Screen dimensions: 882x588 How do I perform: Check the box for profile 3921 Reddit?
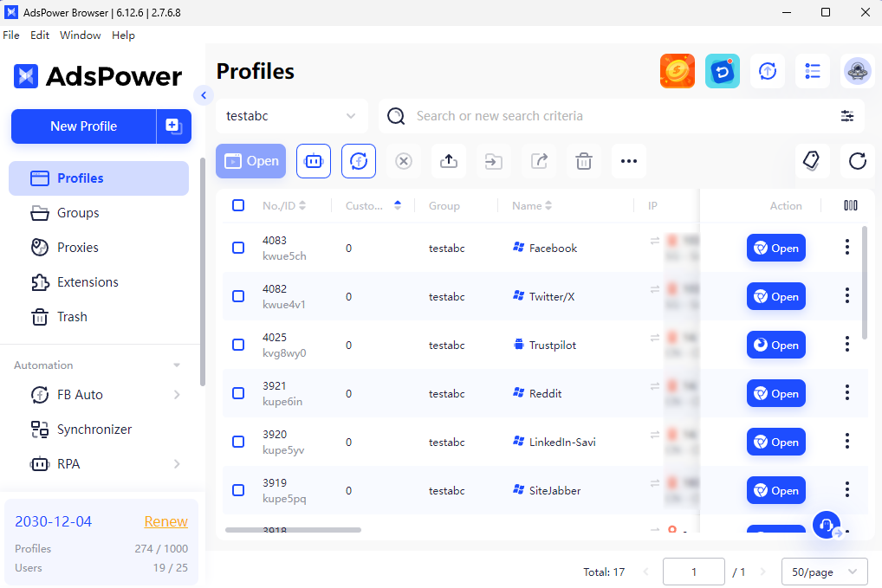[x=238, y=393]
